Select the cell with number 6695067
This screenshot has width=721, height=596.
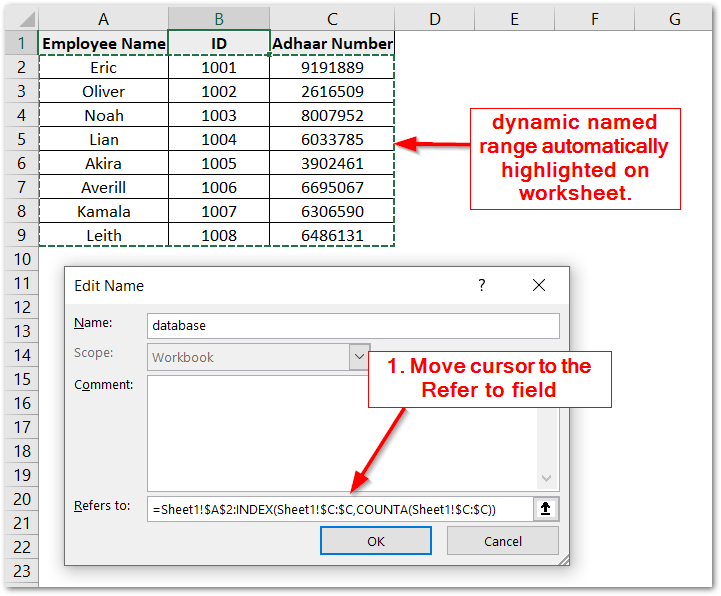tap(332, 187)
